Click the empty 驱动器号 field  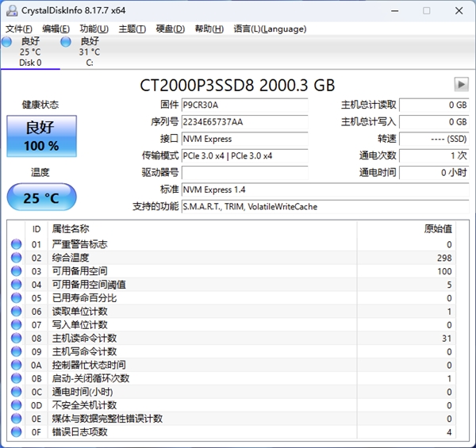[x=244, y=173]
